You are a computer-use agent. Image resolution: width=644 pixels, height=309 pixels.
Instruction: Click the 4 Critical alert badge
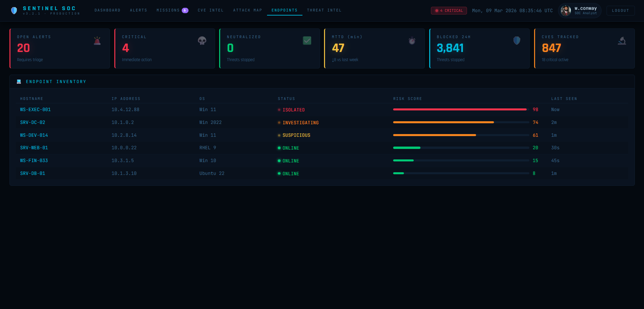[449, 10]
